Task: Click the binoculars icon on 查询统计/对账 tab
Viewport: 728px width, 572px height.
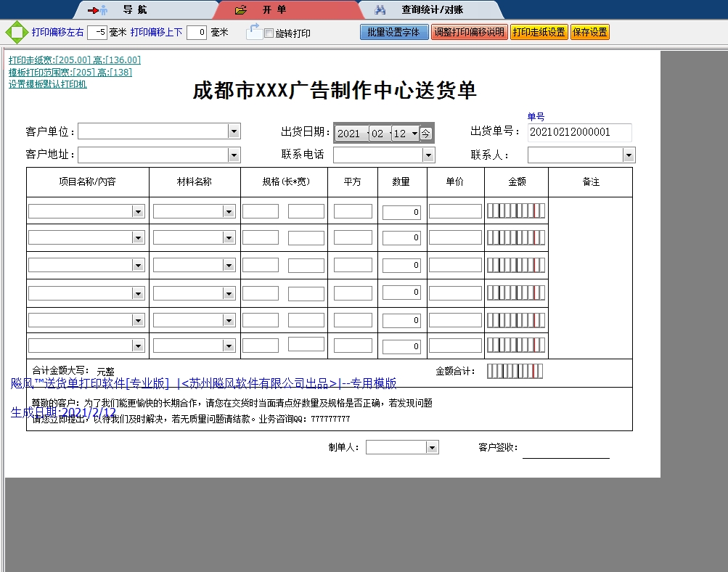Action: 380,10
